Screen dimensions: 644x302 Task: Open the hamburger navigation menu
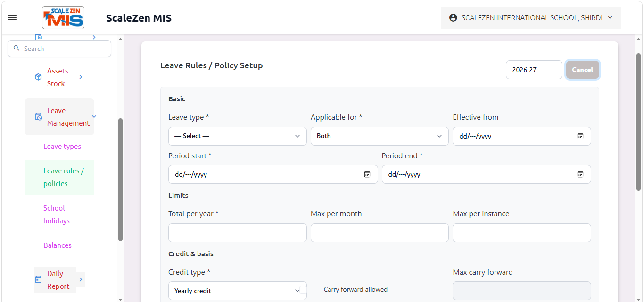tap(13, 17)
